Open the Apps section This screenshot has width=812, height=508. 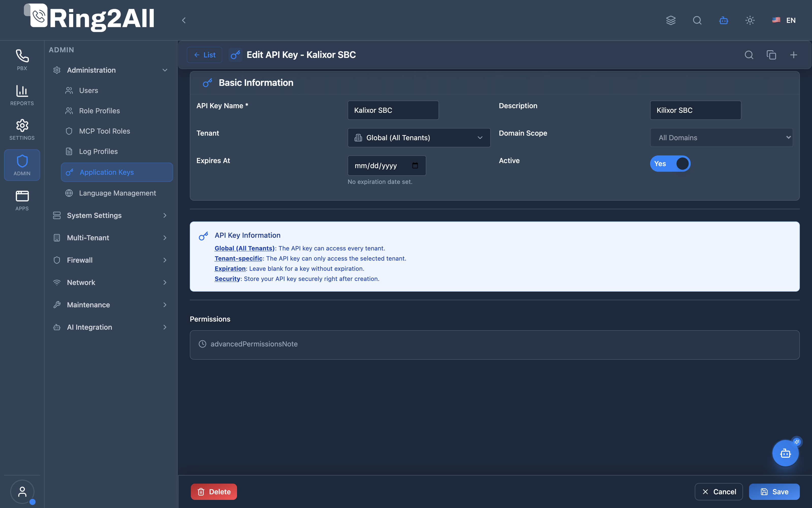(22, 201)
